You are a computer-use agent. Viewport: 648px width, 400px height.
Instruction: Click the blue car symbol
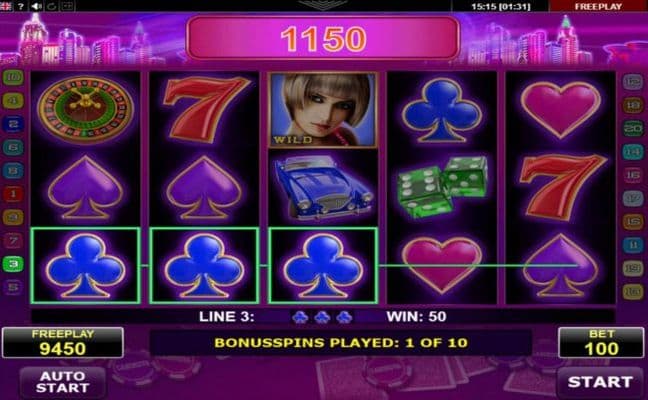323,186
